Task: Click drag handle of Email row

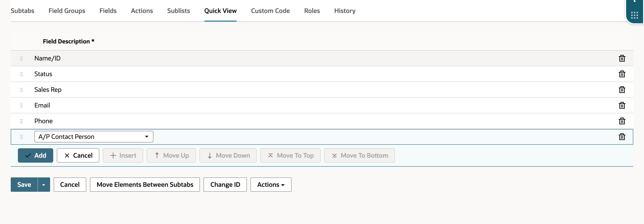Action: coord(21,106)
